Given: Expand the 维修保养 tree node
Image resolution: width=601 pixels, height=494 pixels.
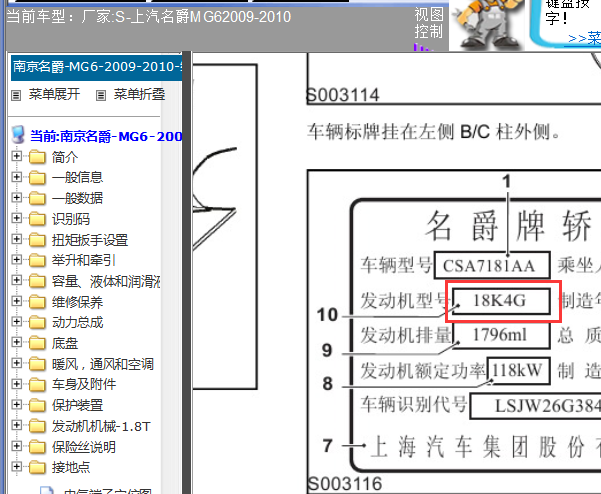Looking at the screenshot, I should [16, 301].
